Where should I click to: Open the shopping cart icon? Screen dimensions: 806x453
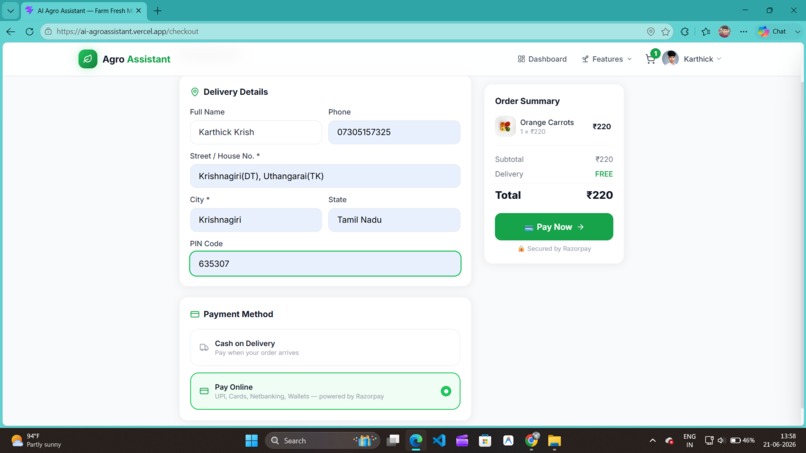click(650, 59)
